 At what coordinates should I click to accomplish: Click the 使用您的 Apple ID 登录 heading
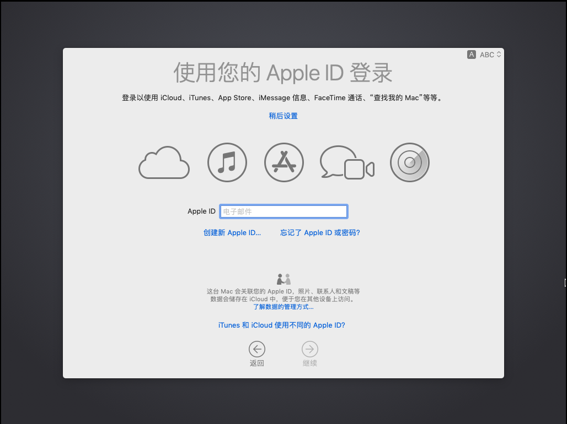(x=283, y=73)
